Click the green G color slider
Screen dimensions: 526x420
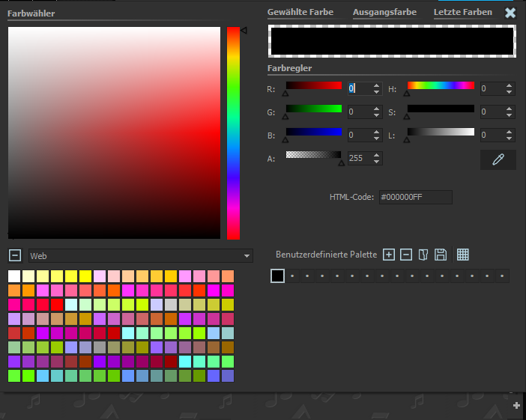(x=314, y=109)
